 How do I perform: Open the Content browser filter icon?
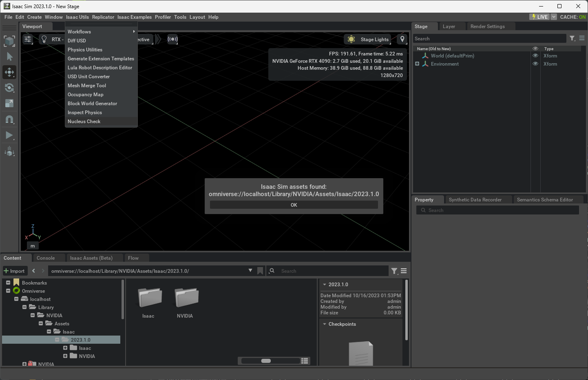[x=394, y=271]
